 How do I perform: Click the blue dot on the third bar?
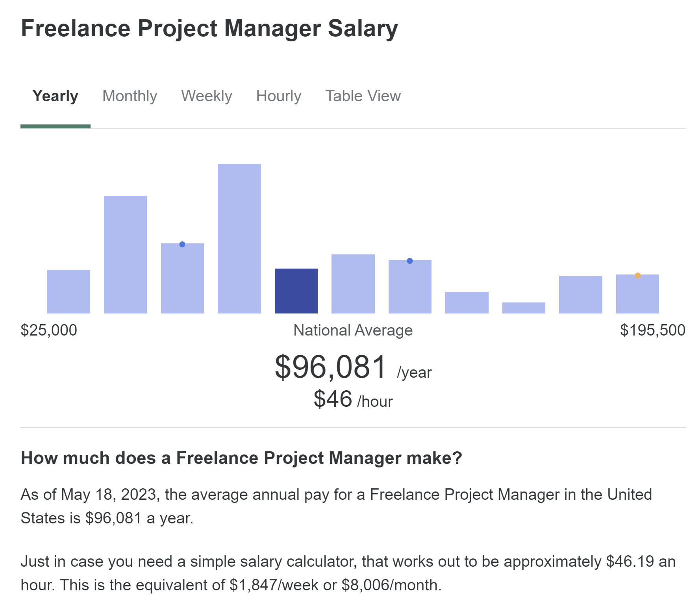pos(182,245)
